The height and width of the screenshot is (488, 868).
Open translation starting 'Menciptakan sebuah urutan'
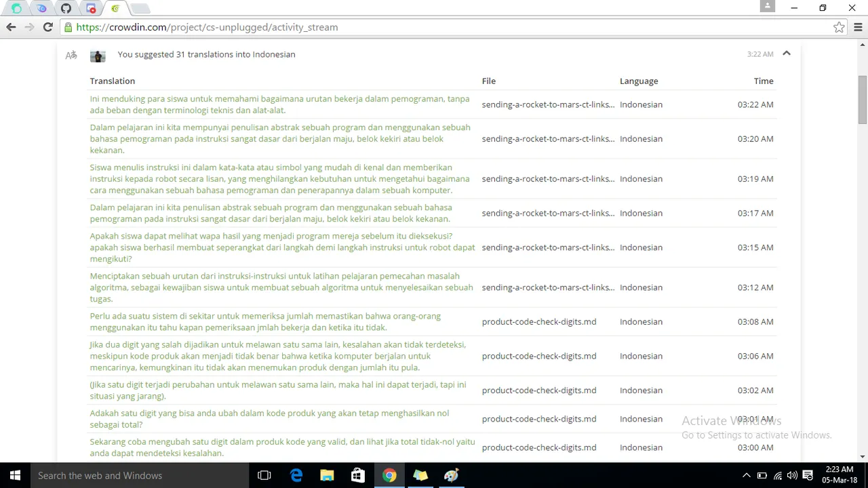[x=281, y=287]
